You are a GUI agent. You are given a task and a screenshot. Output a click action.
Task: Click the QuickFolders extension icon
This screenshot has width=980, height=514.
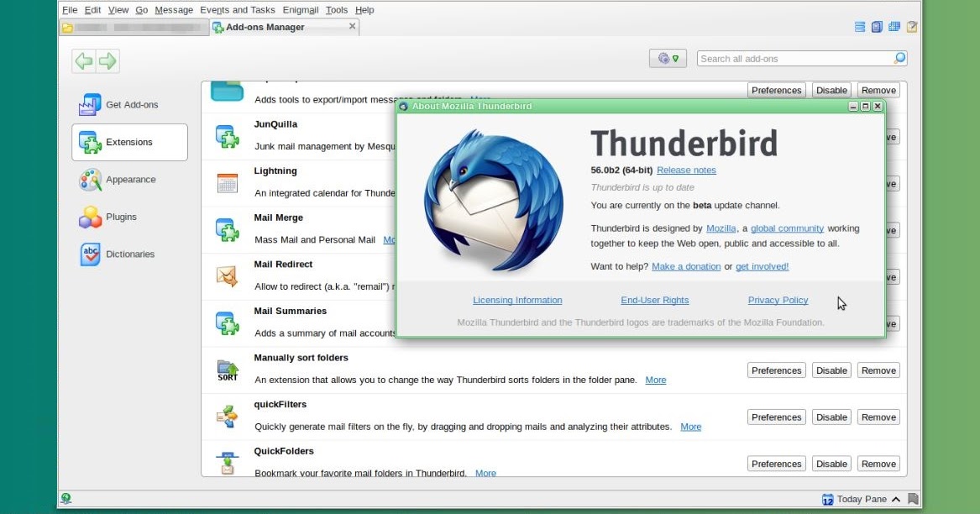(227, 463)
